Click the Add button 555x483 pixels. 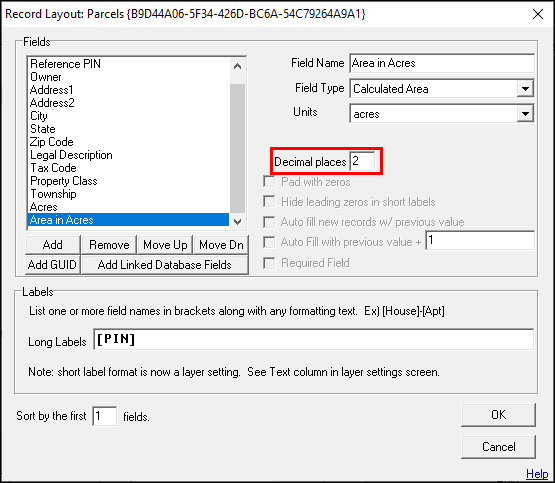point(53,245)
